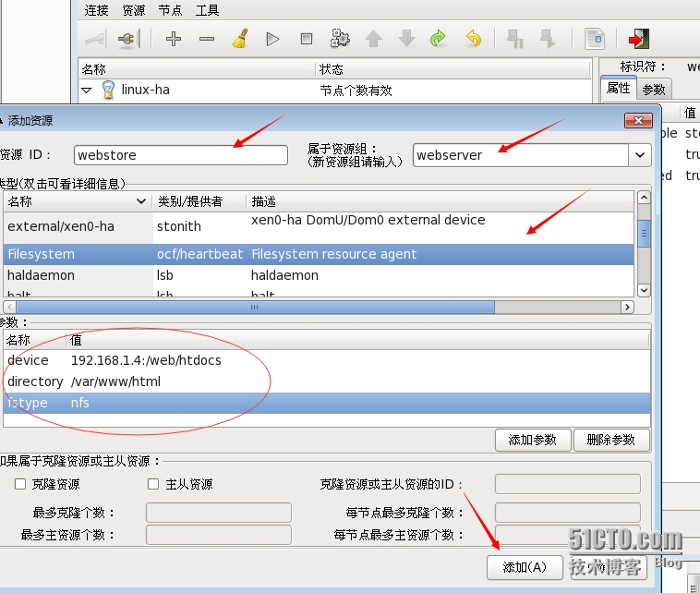
Task: Click the minus remove-resource toolbar icon
Action: [207, 39]
